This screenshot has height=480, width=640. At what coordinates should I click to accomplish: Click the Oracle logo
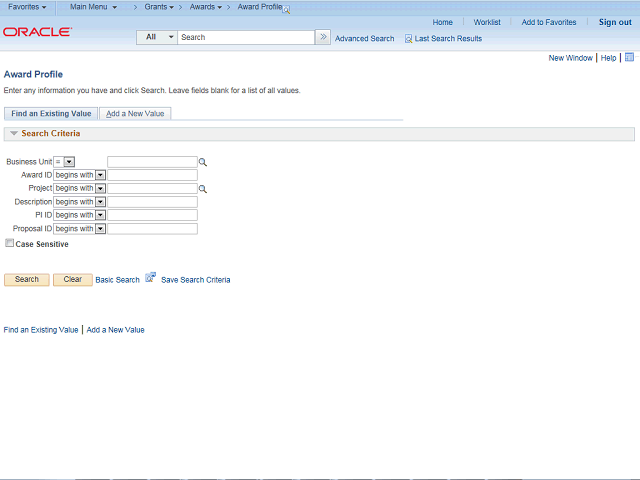point(38,32)
